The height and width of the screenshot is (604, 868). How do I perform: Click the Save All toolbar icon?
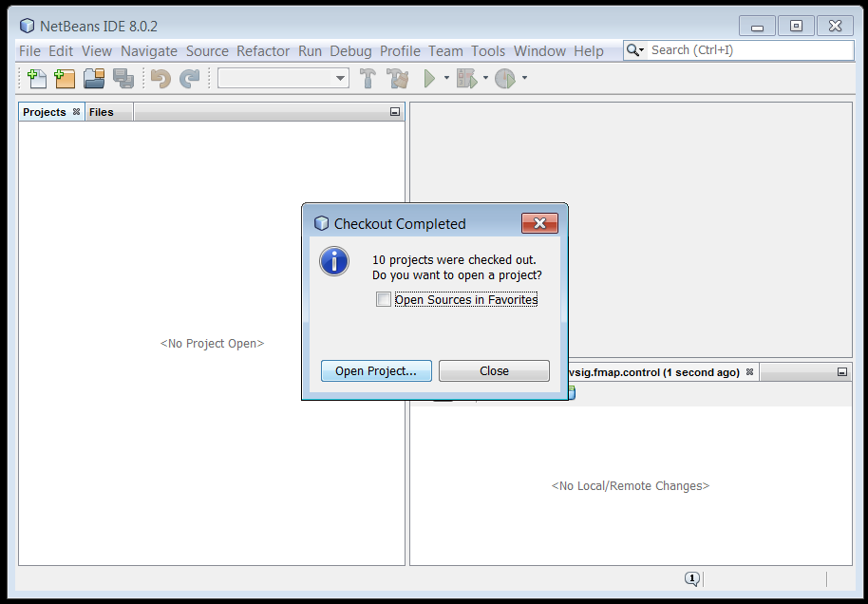[123, 79]
